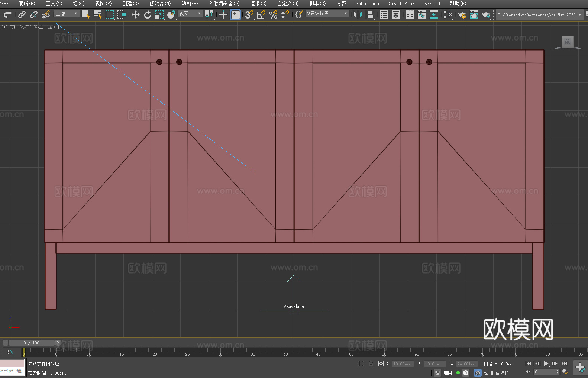Open the 修改器(M) menu

tap(160, 3)
